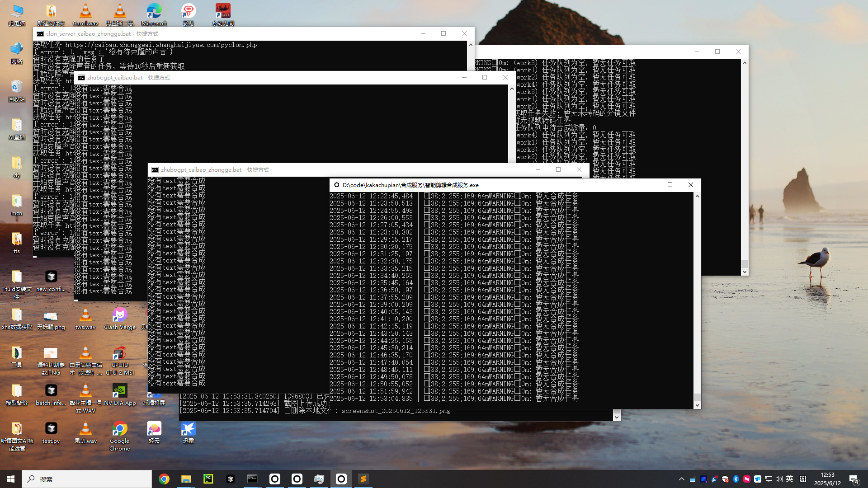Open the notification center button
This screenshot has height=488, width=868.
pos(854,479)
